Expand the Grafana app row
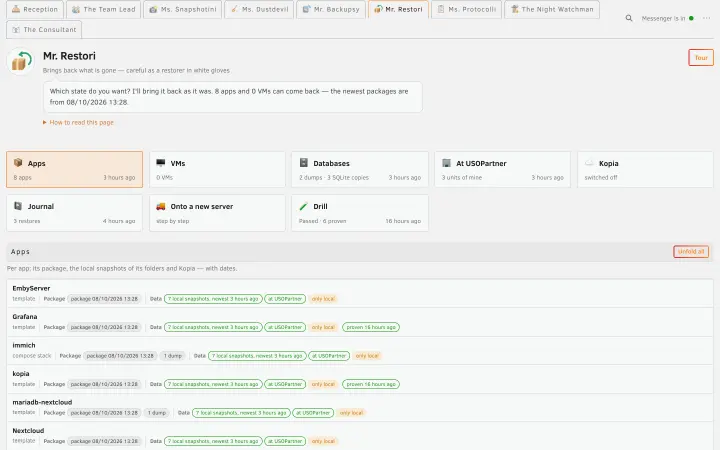This screenshot has height=450, width=720. 360,322
